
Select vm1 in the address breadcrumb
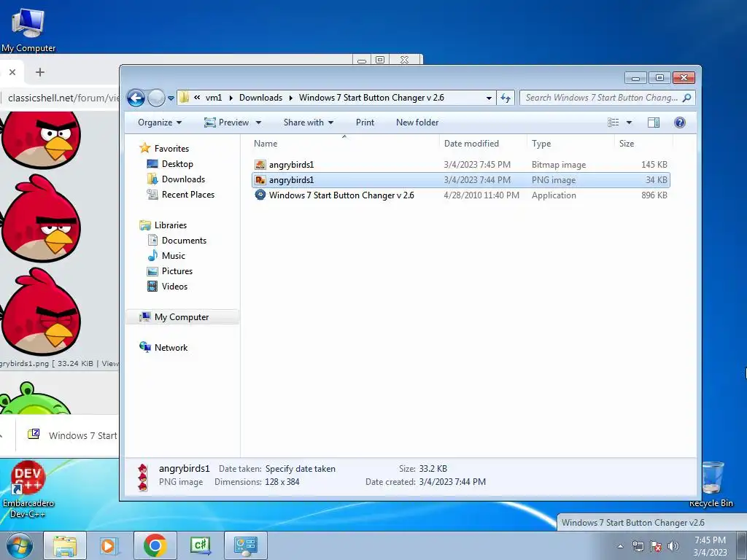tap(214, 98)
